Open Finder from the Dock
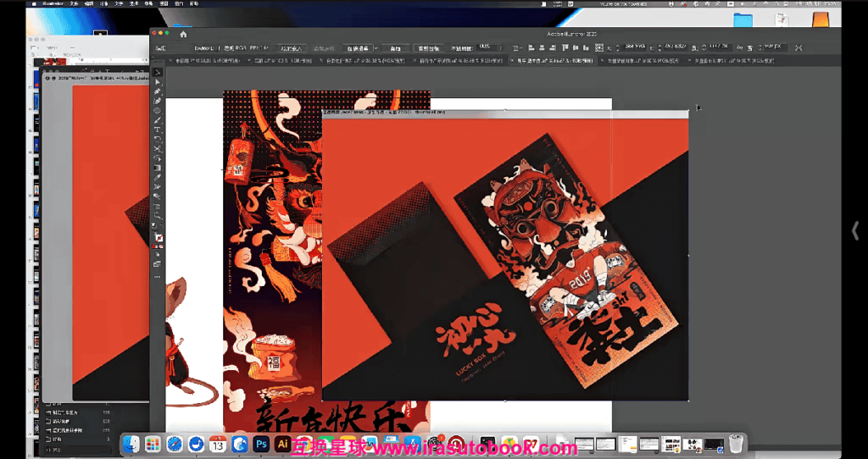Image resolution: width=868 pixels, height=459 pixels. (x=131, y=444)
